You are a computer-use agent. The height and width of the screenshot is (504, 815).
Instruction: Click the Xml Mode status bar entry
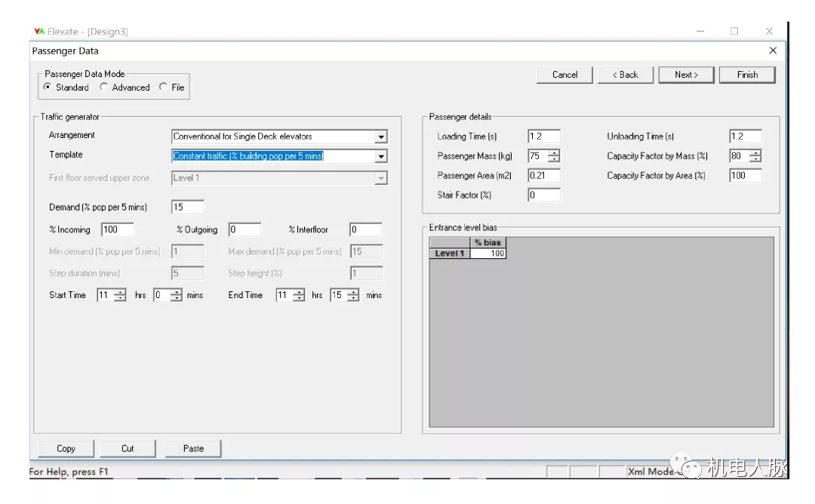(x=650, y=472)
